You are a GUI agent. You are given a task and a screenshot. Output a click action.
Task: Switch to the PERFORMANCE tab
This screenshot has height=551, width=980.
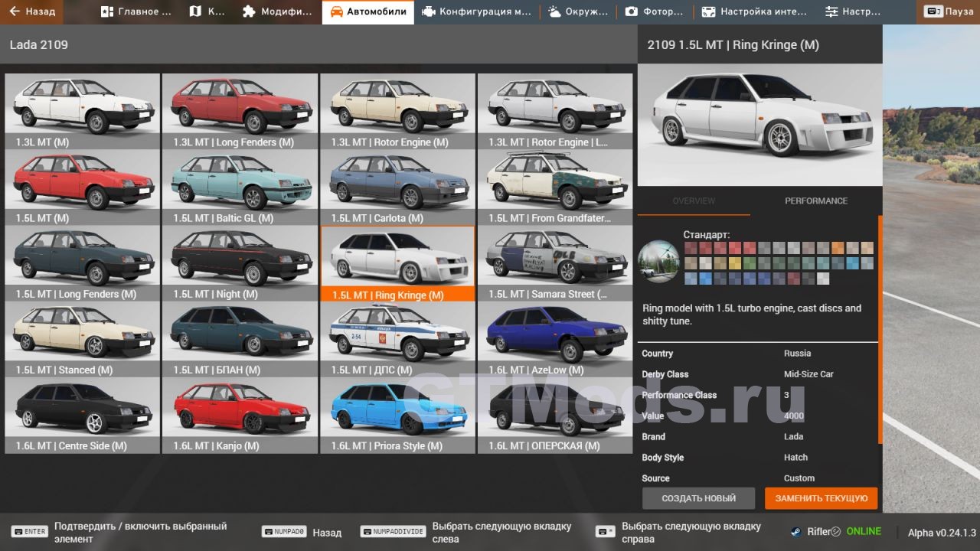click(x=816, y=201)
